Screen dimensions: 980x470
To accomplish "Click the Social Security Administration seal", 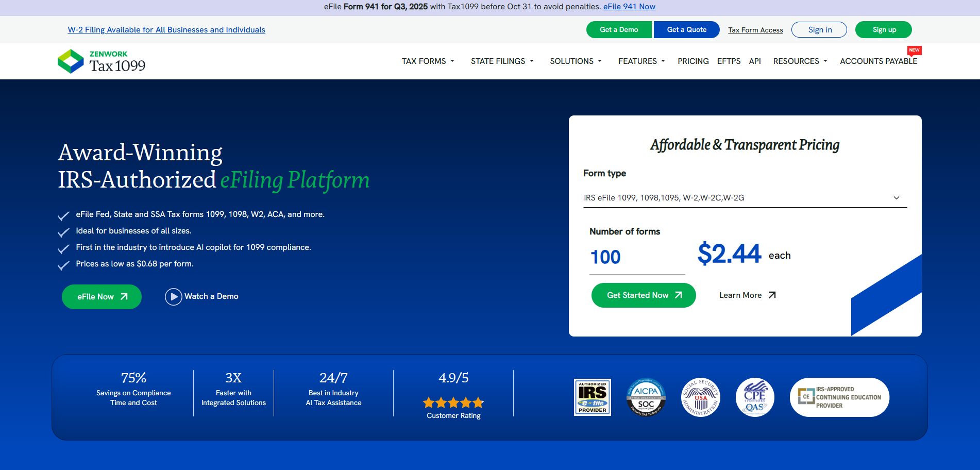I will click(700, 397).
